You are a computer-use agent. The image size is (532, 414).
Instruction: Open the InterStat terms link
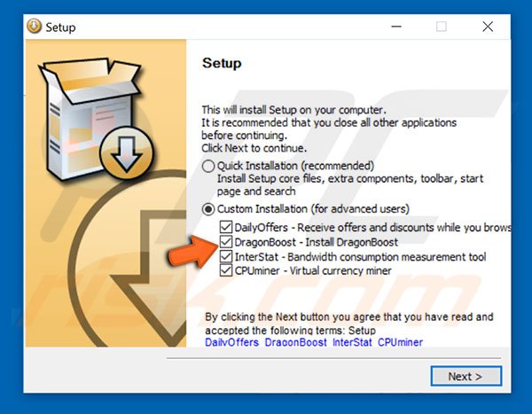(352, 342)
